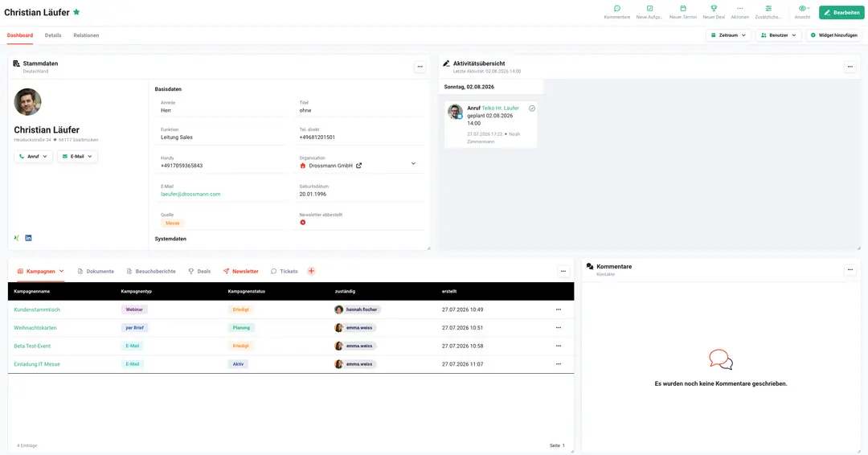Switch to the Deals tab
The image size is (868, 455).
(x=199, y=271)
